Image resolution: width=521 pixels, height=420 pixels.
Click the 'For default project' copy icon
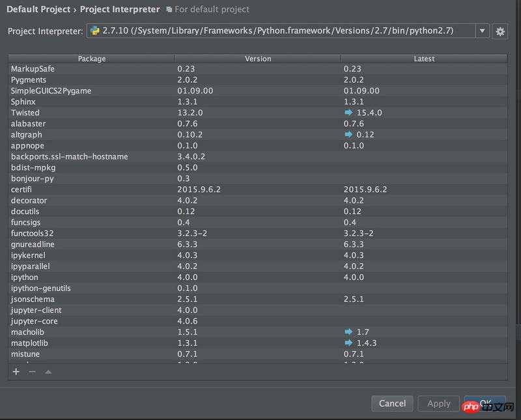point(169,10)
